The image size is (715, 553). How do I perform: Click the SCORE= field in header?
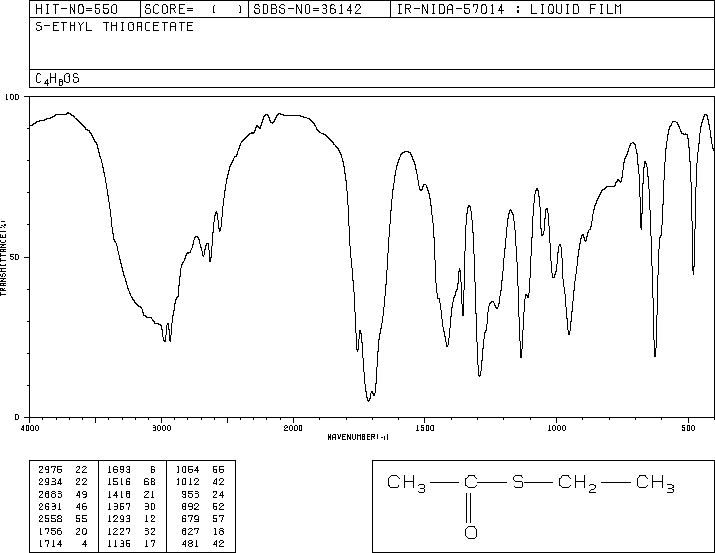point(194,10)
